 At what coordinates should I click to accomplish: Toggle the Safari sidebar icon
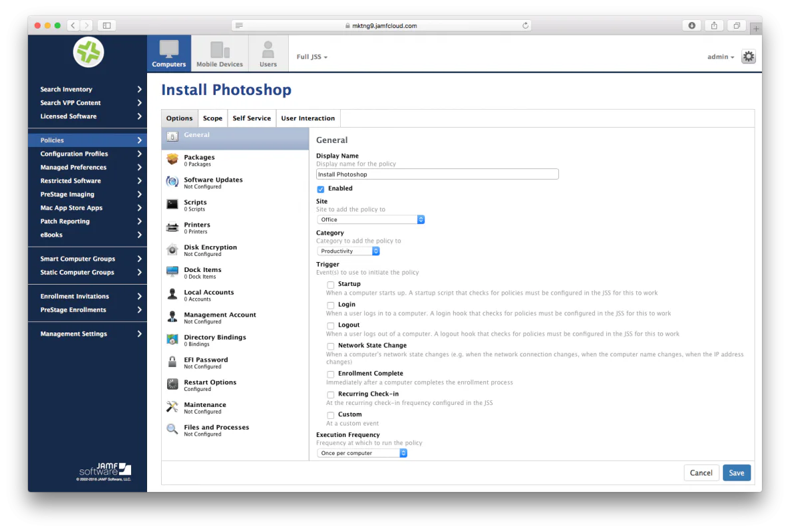(x=106, y=25)
